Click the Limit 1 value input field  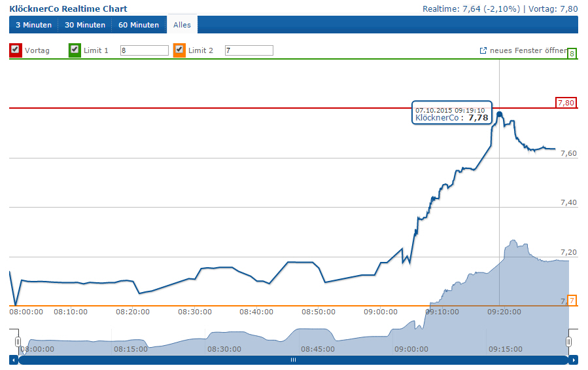coord(145,50)
